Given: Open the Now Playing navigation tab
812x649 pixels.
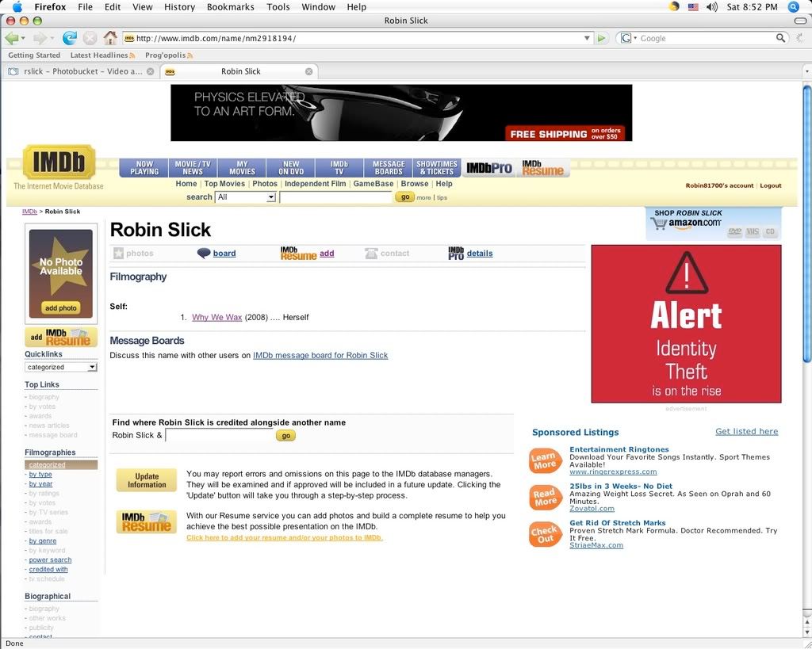Looking at the screenshot, I should (144, 168).
